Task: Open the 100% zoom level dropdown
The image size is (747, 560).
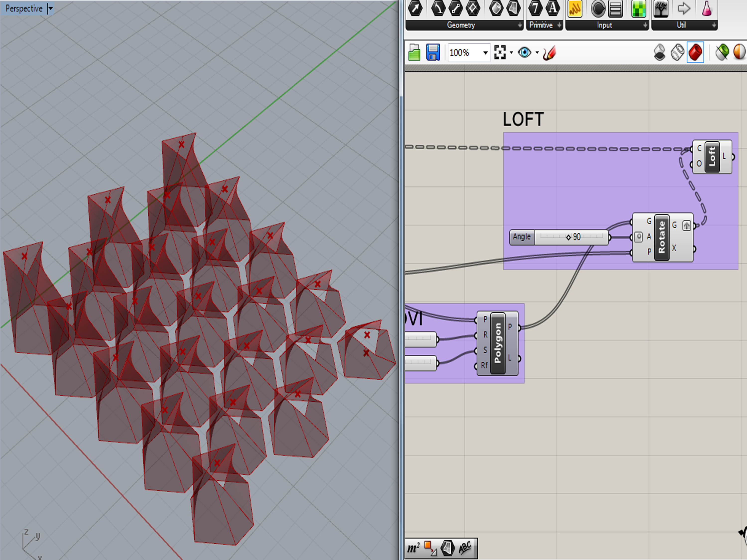Action: click(485, 53)
